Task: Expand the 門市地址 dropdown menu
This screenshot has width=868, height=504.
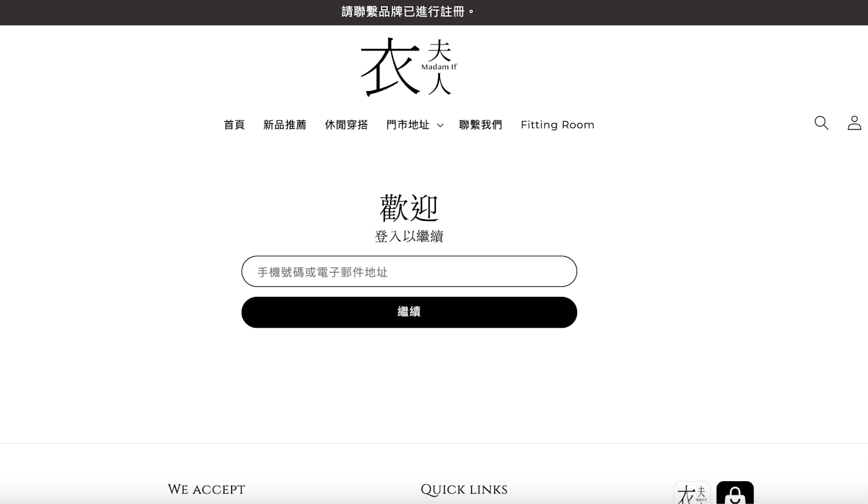Action: (x=408, y=125)
